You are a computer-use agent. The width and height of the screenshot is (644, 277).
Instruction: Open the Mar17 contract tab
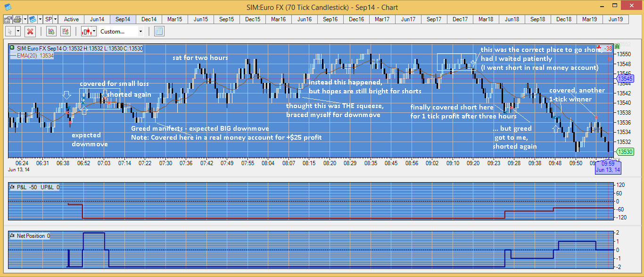[382, 19]
